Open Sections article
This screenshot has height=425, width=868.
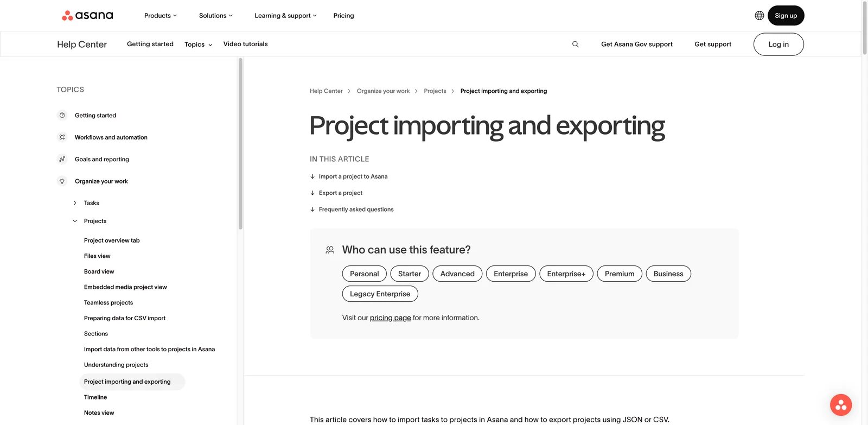tap(96, 334)
